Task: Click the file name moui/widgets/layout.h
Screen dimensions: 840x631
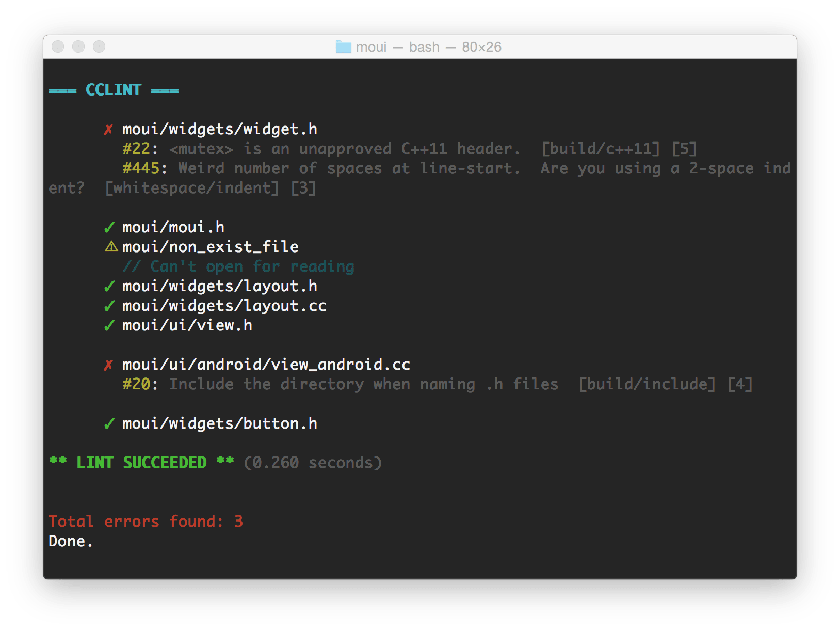Action: [x=220, y=286]
